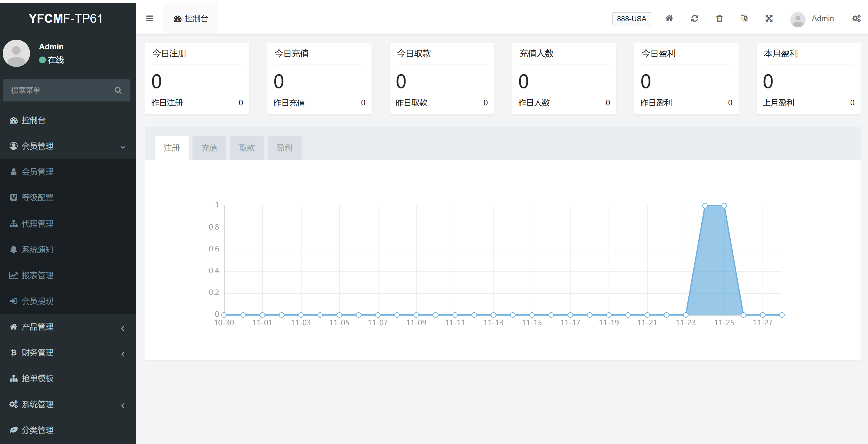Click the 888-USA button
868x444 pixels.
(631, 18)
